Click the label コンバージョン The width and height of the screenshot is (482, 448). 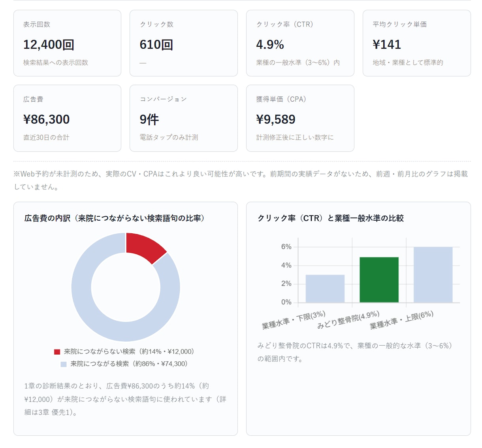click(163, 99)
